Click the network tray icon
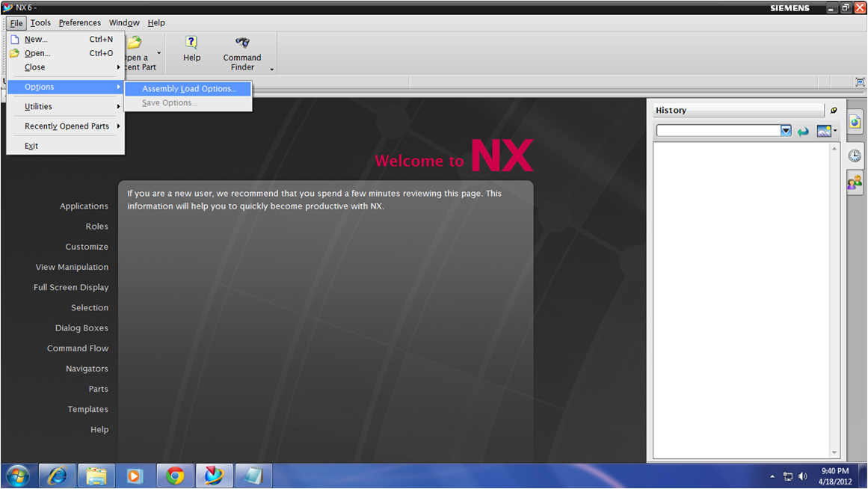 click(788, 476)
